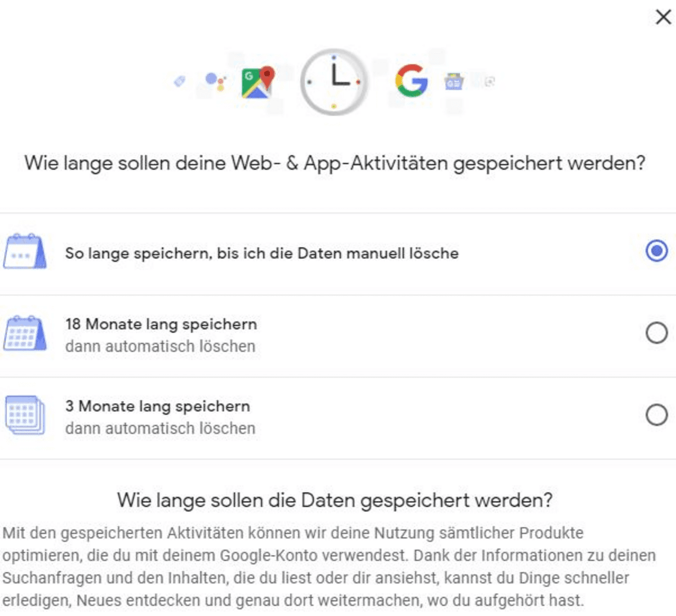Click the Google Maps pin icon
Screen dimensions: 676x616
(x=258, y=82)
